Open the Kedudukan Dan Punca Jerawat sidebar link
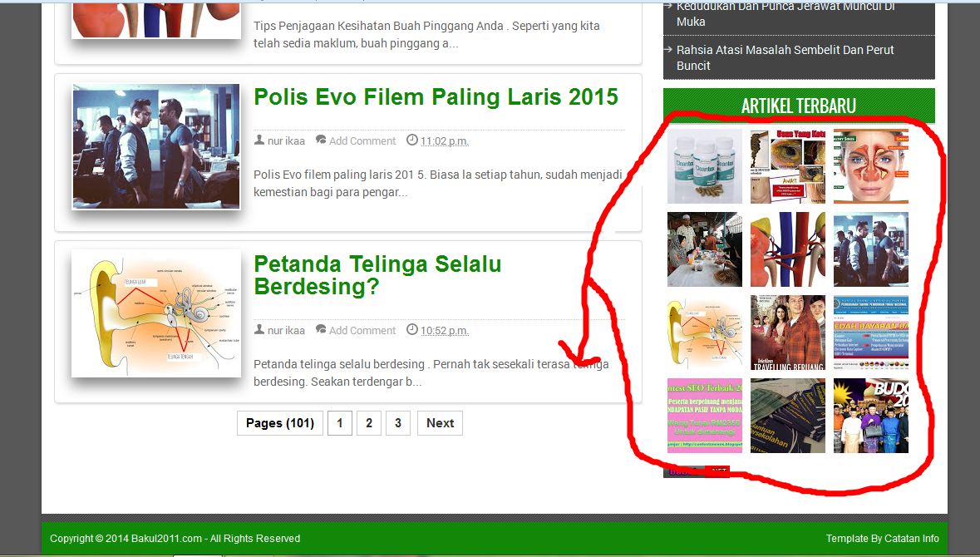Viewport: 980px width, 557px height. coord(785,14)
